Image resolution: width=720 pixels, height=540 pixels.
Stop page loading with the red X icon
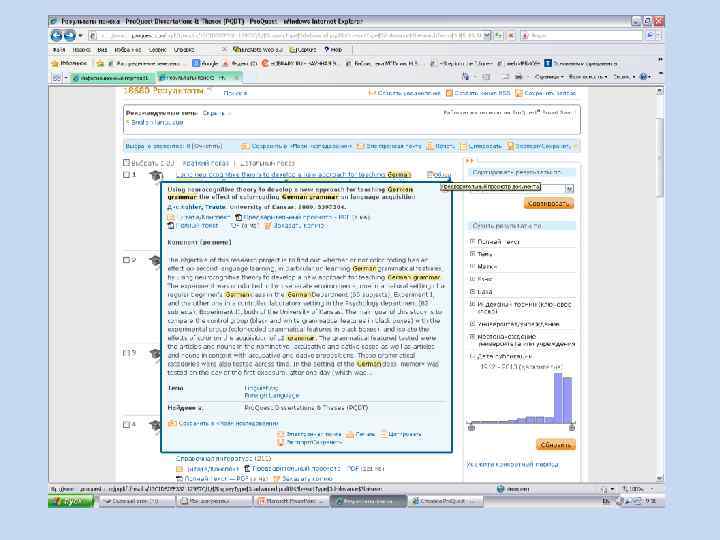coord(511,35)
